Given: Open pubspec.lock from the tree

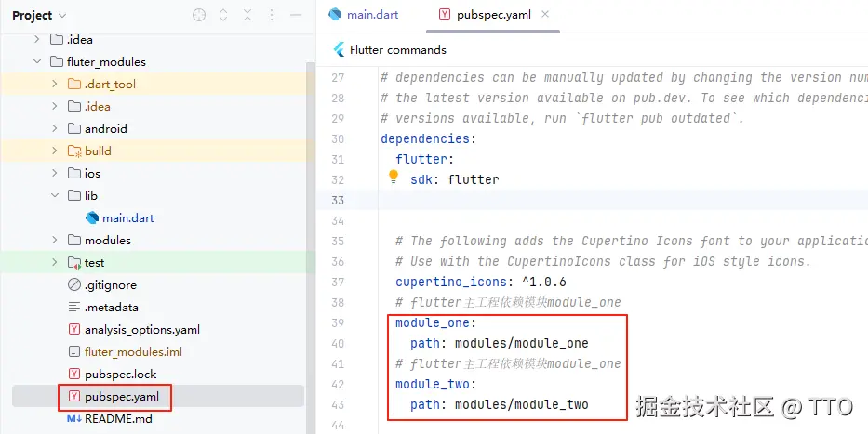Looking at the screenshot, I should pos(121,374).
